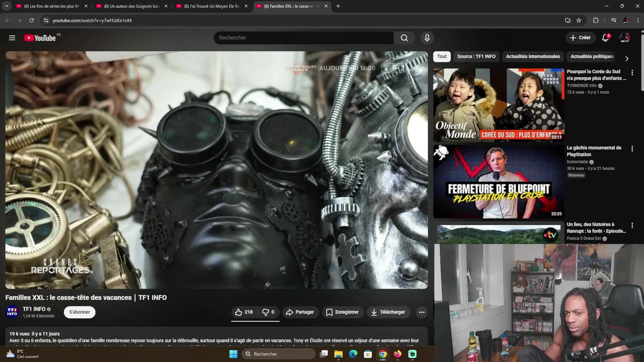
Task: Select the Source : TF1 INFO chip
Action: pyautogui.click(x=476, y=57)
